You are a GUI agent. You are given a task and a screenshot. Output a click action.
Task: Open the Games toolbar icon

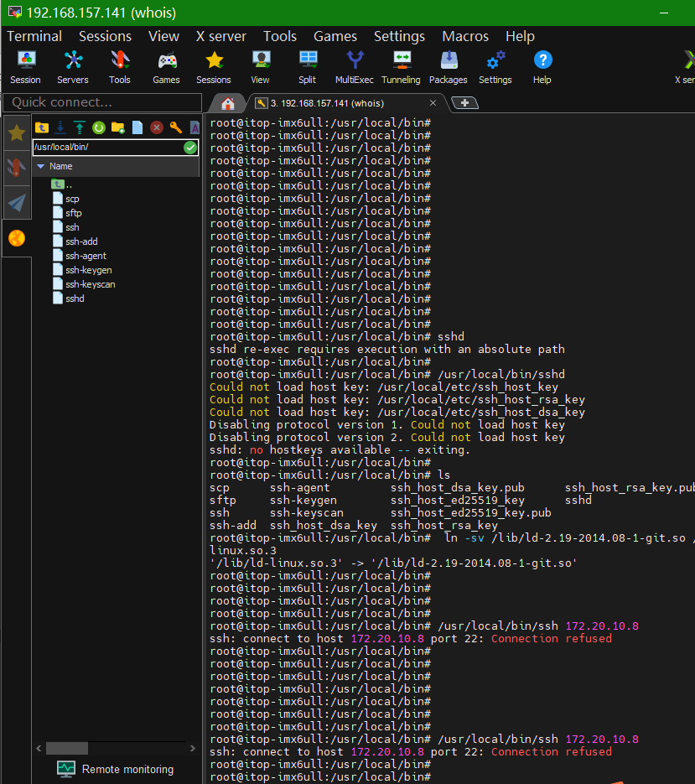point(167,68)
